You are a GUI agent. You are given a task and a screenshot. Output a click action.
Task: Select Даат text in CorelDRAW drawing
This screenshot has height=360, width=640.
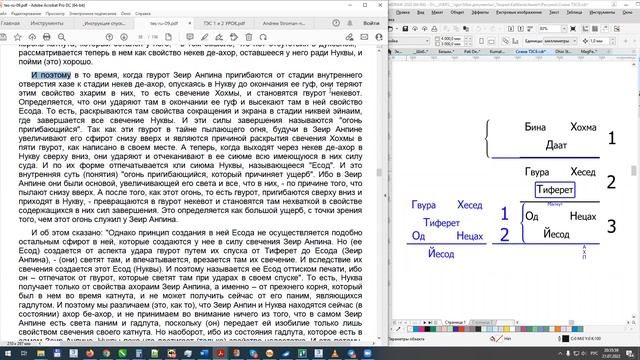point(556,145)
